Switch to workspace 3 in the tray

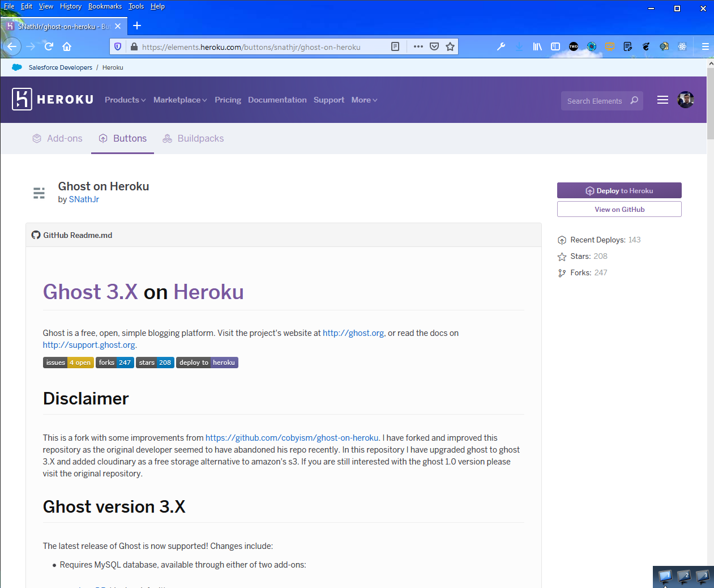702,577
